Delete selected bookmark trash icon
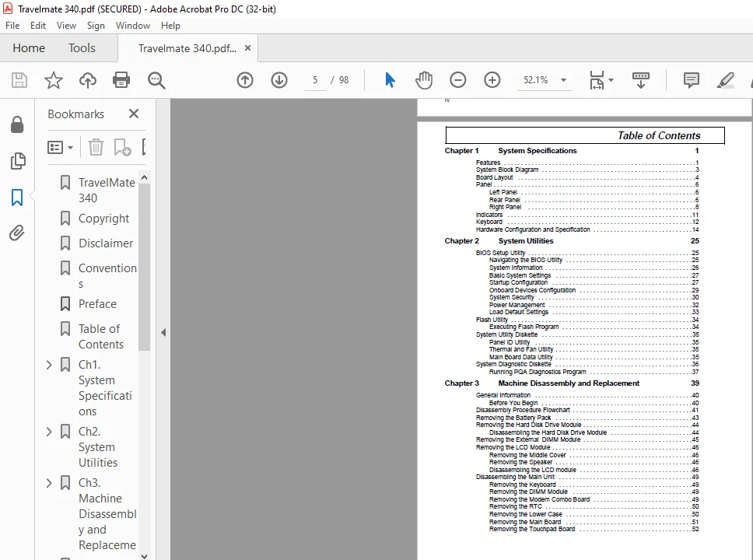The height and width of the screenshot is (560, 753). [x=96, y=147]
